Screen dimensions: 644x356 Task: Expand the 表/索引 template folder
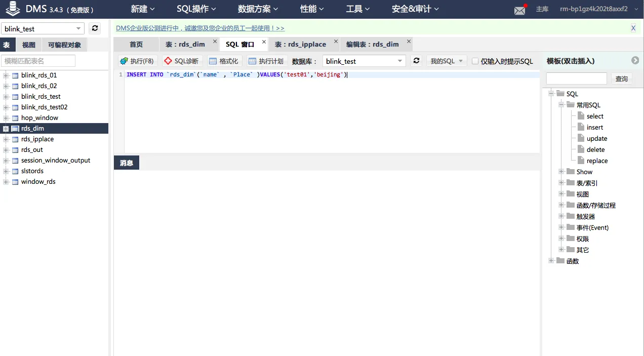coord(561,183)
